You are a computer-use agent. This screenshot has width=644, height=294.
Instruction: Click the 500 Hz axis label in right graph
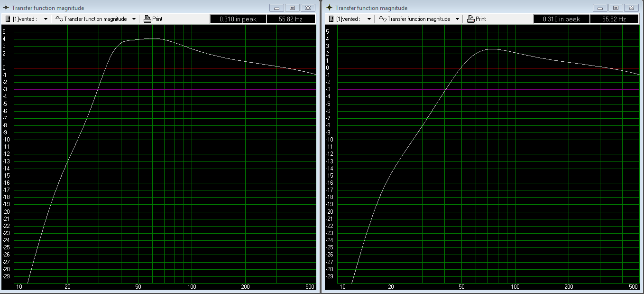(x=633, y=287)
